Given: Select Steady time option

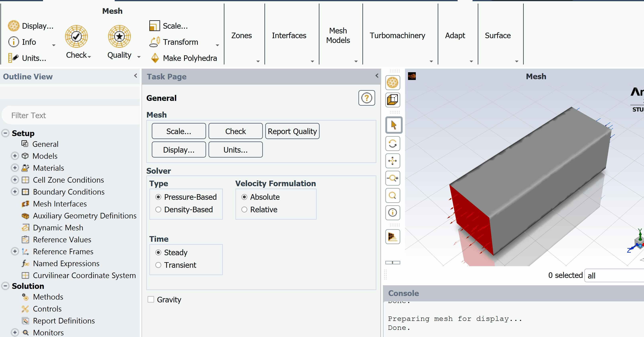Looking at the screenshot, I should 158,253.
